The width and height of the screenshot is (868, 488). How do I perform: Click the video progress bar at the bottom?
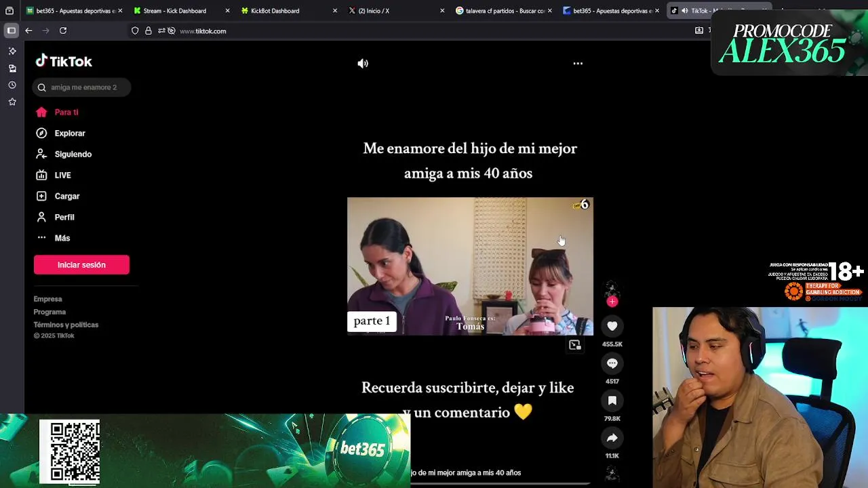point(500,484)
